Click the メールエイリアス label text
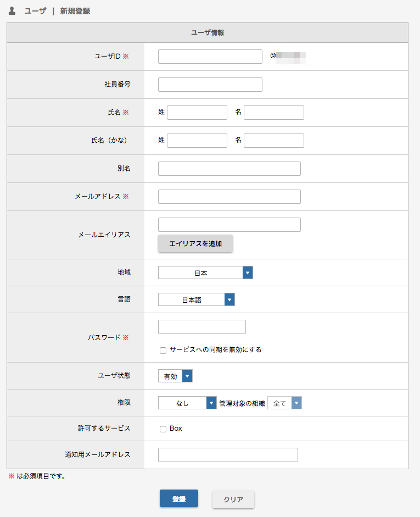This screenshot has width=420, height=517. pos(104,235)
